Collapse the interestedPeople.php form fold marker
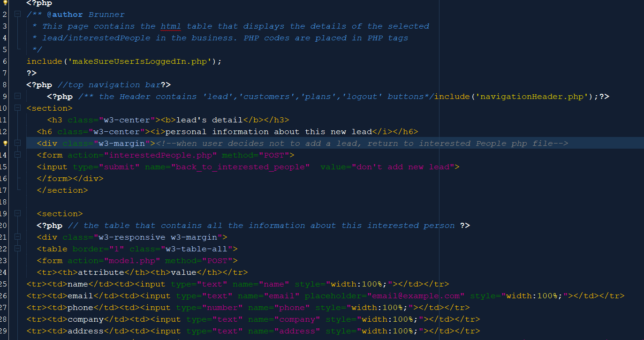Screen dimensions: 644x340 (x=17, y=155)
